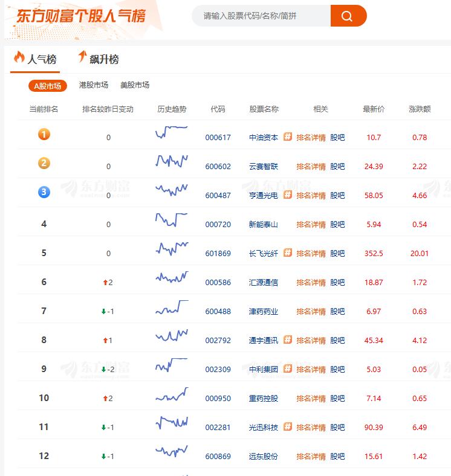Open the history trend chart for 601869
This screenshot has height=476, width=451.
(172, 248)
